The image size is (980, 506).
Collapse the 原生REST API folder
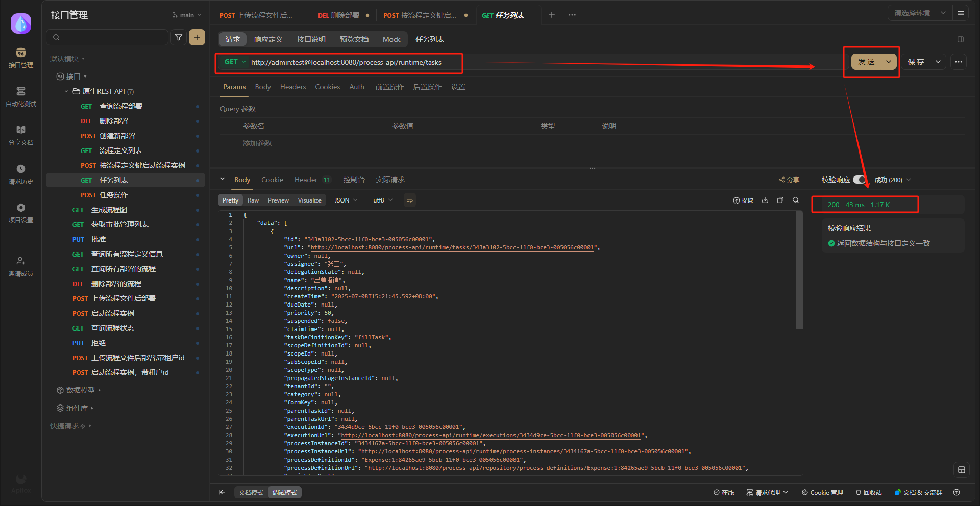coord(66,91)
